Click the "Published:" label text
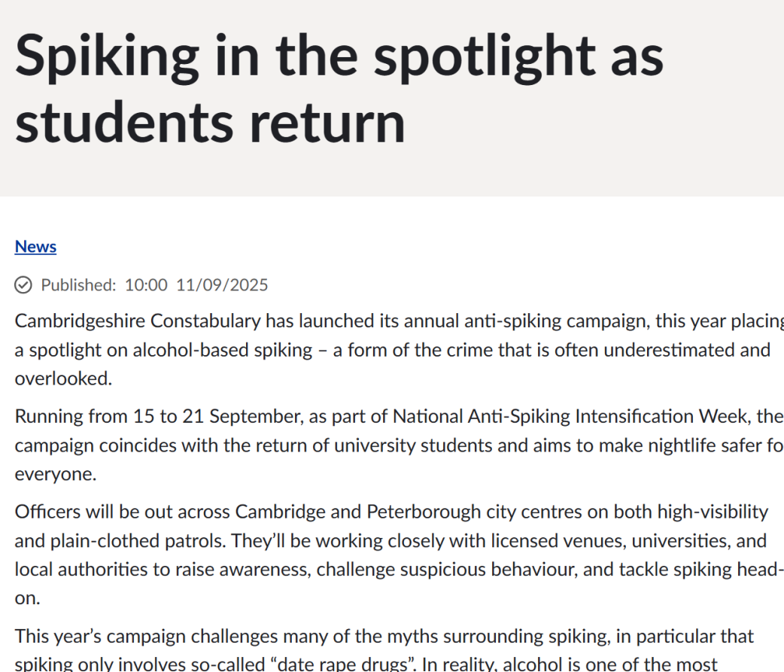The height and width of the screenshot is (672, 784). pyautogui.click(x=78, y=285)
